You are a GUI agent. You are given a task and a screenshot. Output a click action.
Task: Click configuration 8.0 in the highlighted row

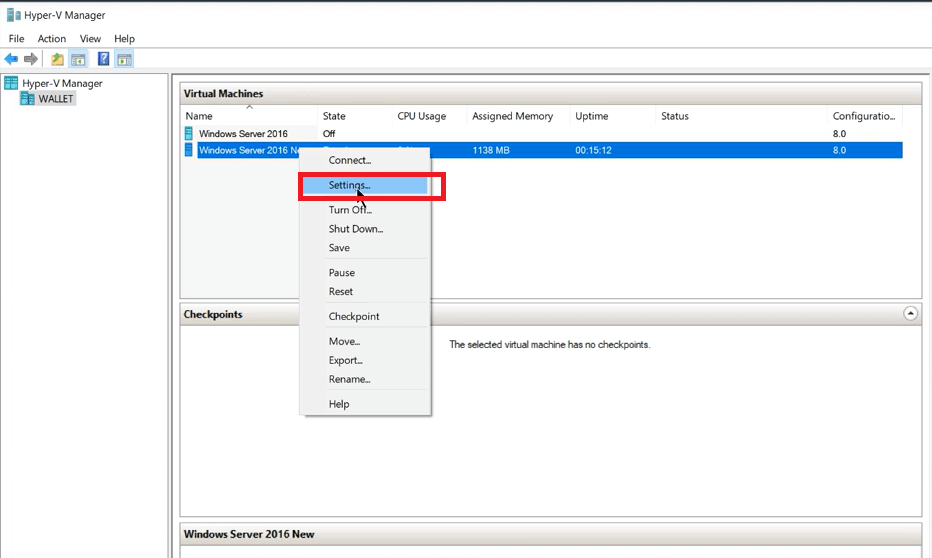pos(839,150)
